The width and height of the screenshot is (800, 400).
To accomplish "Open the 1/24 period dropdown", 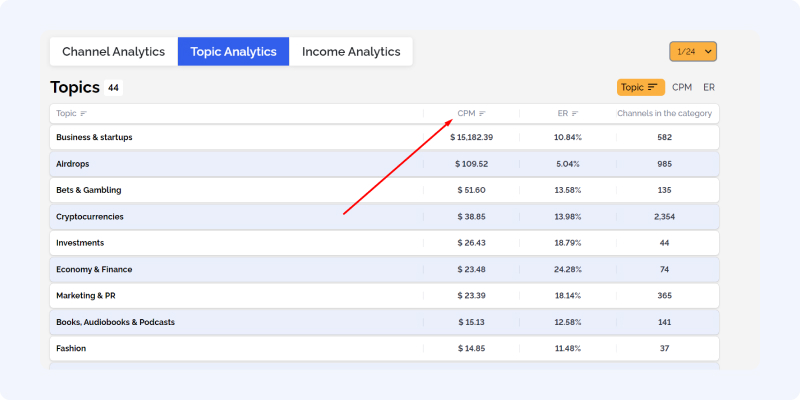I will [x=693, y=52].
